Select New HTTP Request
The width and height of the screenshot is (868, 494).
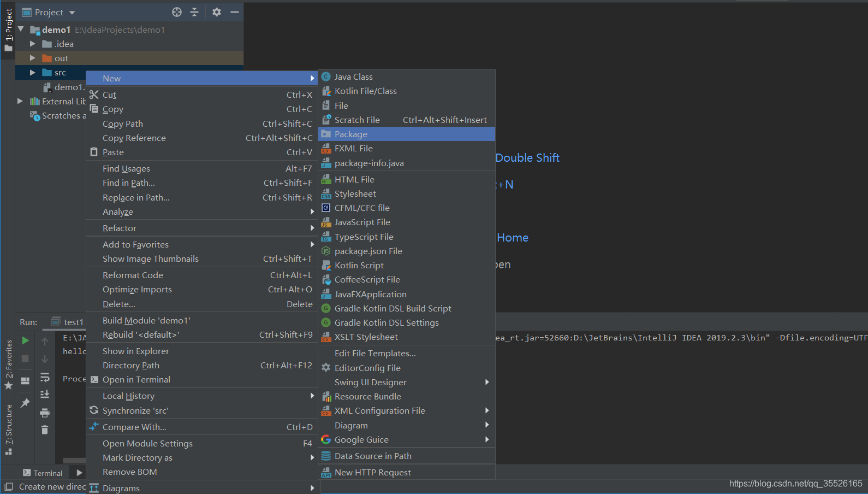coord(407,472)
